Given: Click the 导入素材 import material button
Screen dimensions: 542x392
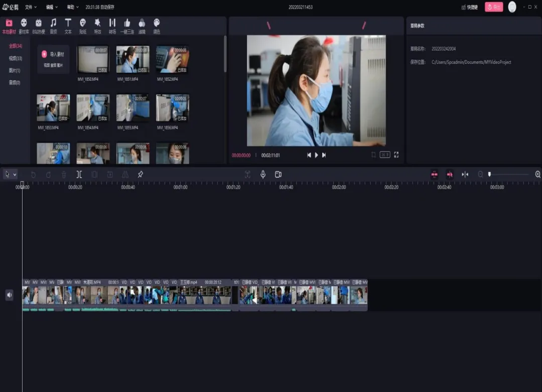Looking at the screenshot, I should (x=53, y=59).
